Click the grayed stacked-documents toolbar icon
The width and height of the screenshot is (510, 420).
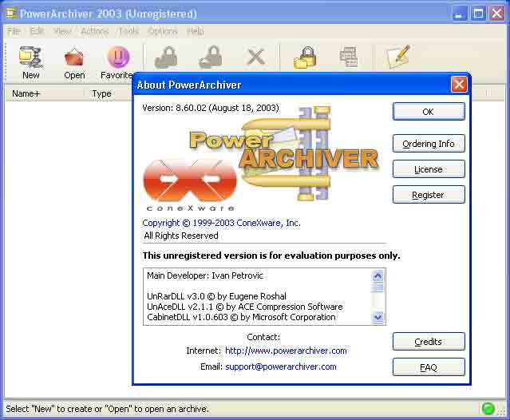pyautogui.click(x=349, y=57)
